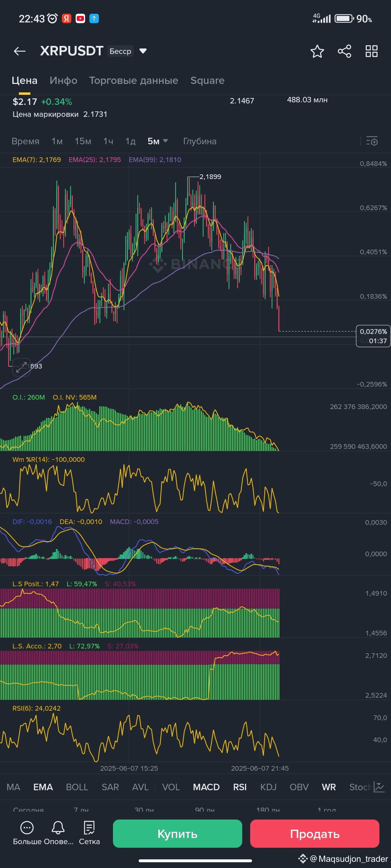391x868 pixels.
Task: Tap the Купить buy button
Action: pyautogui.click(x=177, y=833)
